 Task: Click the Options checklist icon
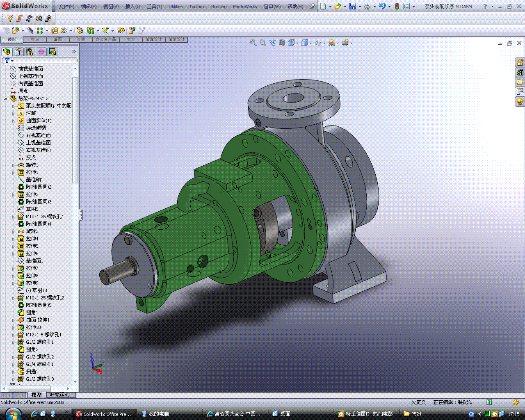pyautogui.click(x=406, y=6)
